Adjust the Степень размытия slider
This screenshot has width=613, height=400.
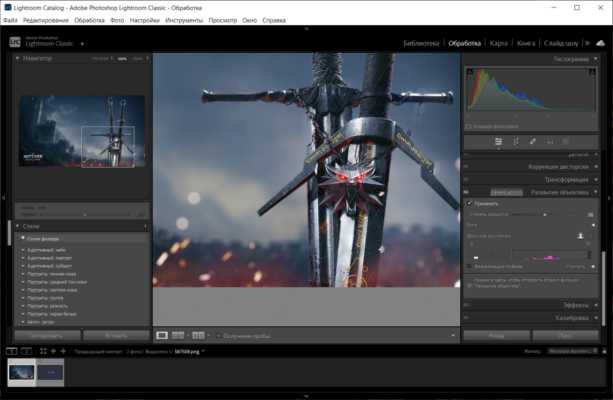[544, 214]
